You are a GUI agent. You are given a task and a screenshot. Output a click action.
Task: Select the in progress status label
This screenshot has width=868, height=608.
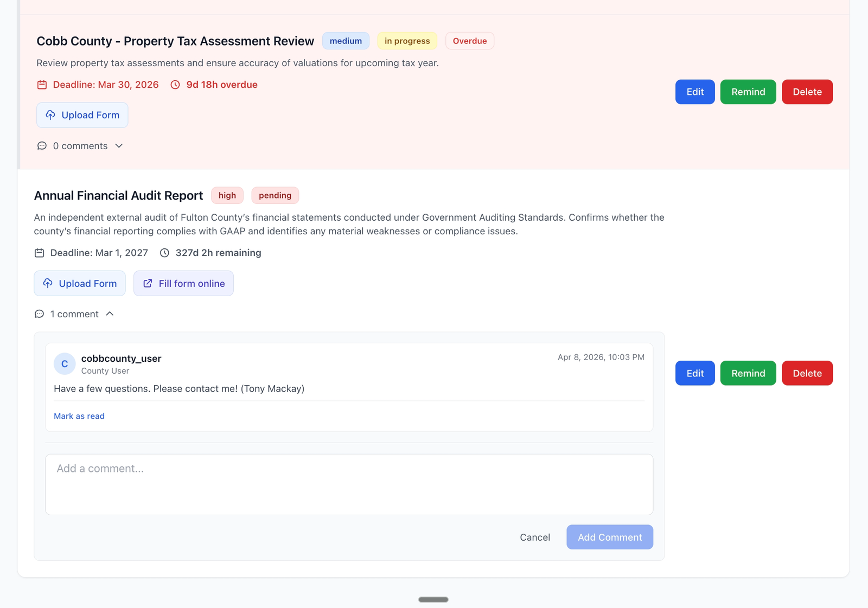pos(407,41)
